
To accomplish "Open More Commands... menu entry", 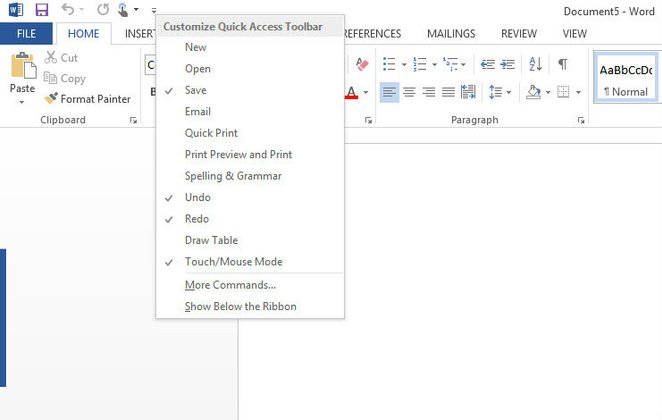I will point(250,285).
